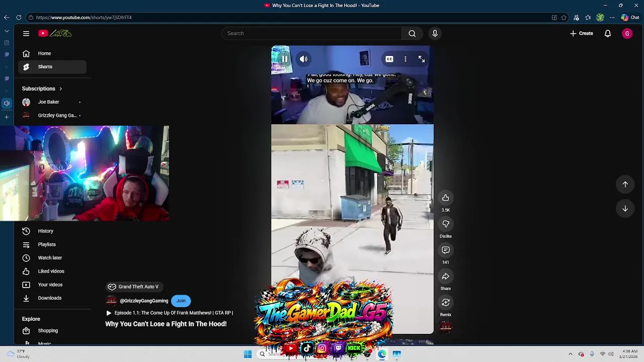This screenshot has width=644, height=362.
Task: Open the Create button menu
Action: coord(582,33)
